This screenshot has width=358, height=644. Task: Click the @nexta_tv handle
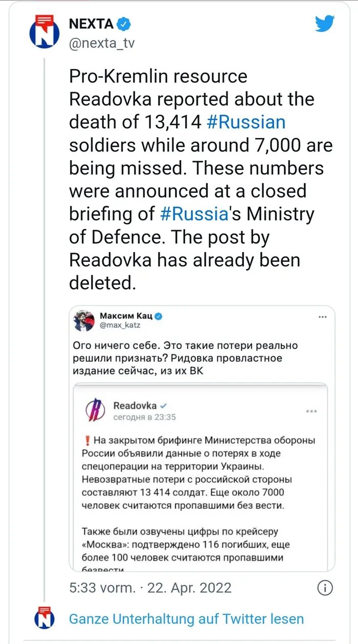(102, 43)
